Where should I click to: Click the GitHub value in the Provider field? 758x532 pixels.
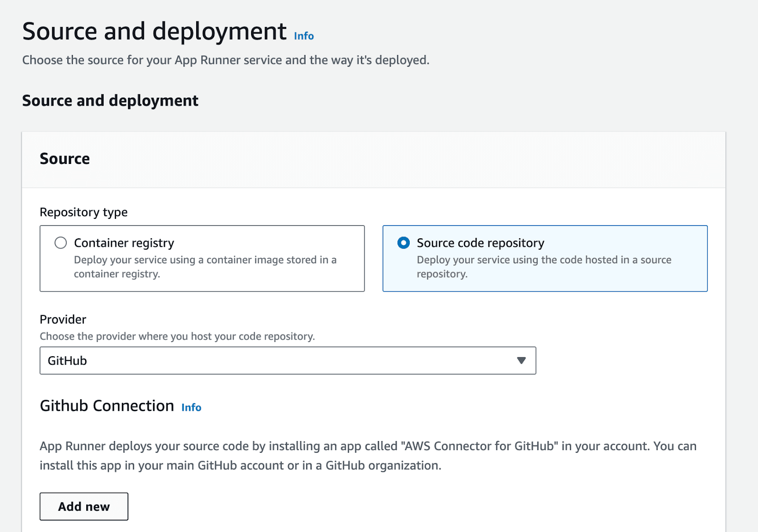[68, 361]
